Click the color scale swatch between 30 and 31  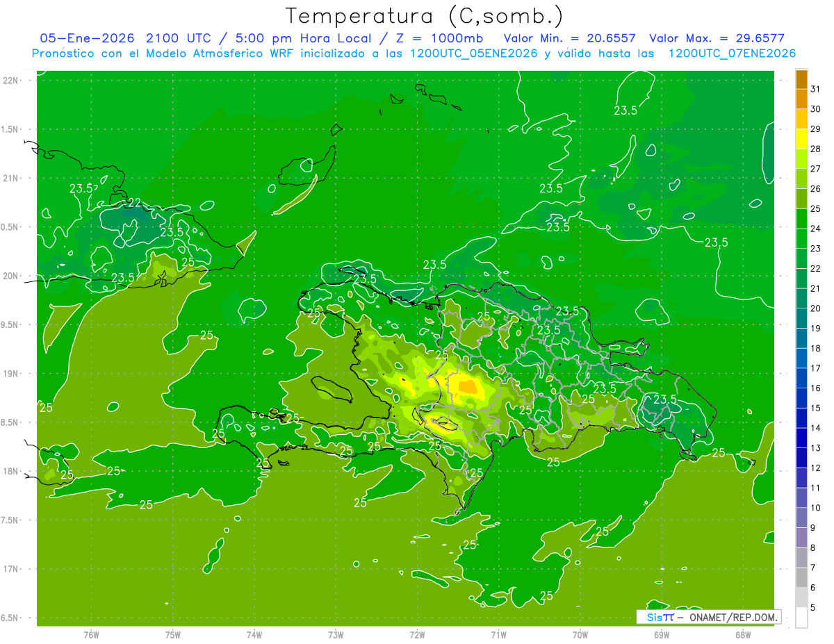801,99
